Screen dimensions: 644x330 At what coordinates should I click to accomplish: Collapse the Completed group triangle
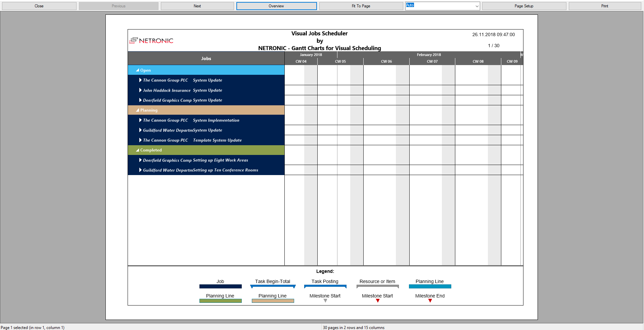pos(137,150)
